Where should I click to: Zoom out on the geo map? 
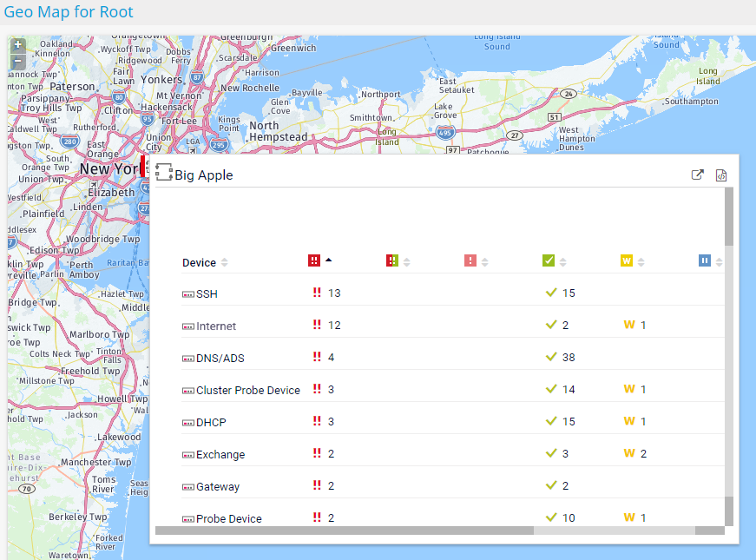[x=18, y=62]
